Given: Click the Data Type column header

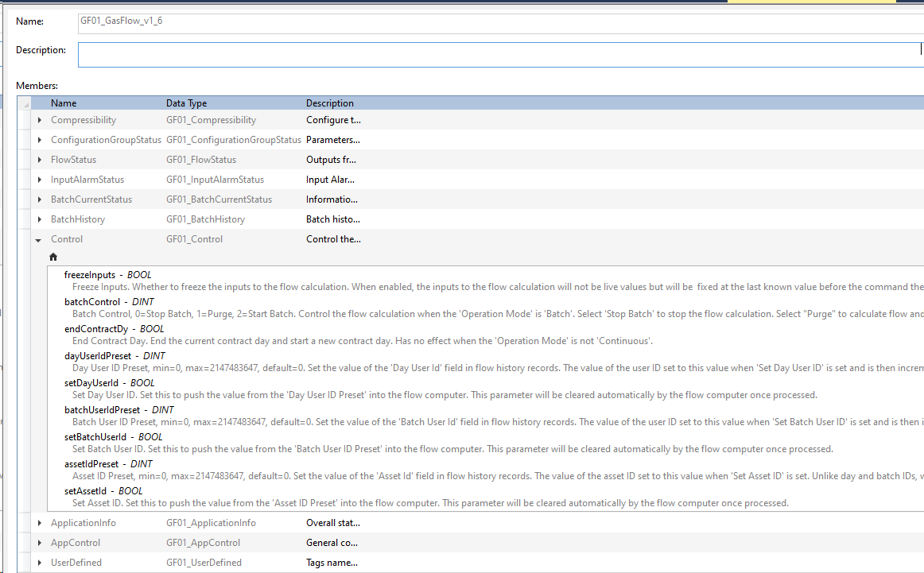Looking at the screenshot, I should click(x=186, y=103).
